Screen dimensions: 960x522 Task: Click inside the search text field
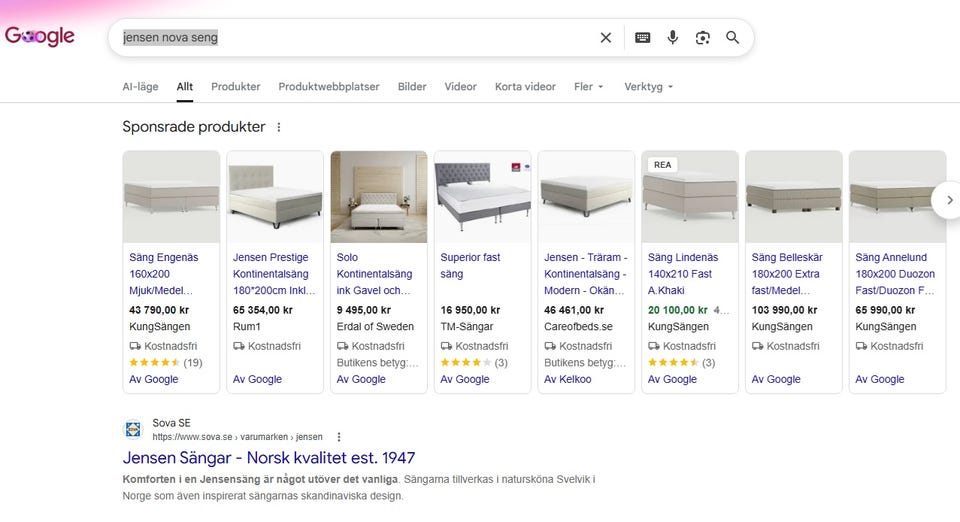point(355,37)
